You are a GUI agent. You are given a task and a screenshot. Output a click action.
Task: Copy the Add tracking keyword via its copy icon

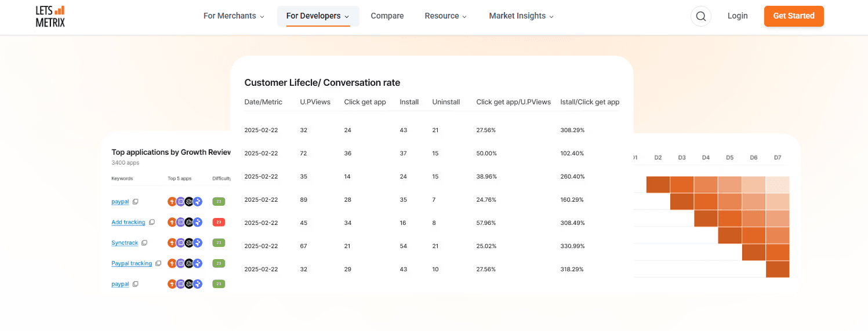tap(152, 222)
